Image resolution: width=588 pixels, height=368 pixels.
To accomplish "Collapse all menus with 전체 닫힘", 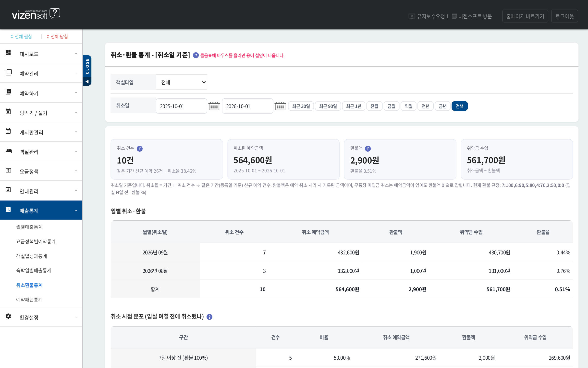I will [x=57, y=37].
